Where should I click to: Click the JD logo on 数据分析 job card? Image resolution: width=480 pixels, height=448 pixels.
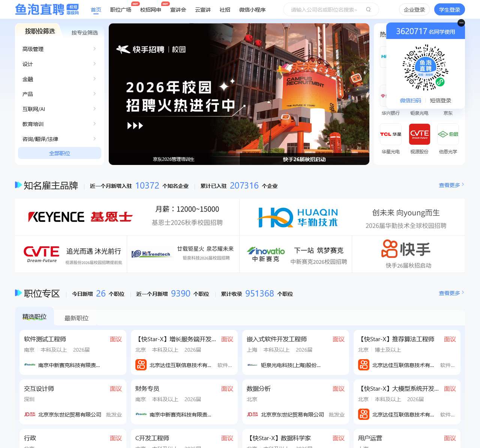[x=252, y=414]
